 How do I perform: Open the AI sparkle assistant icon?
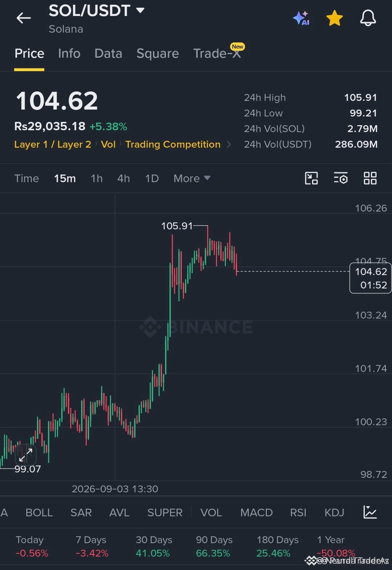(301, 18)
